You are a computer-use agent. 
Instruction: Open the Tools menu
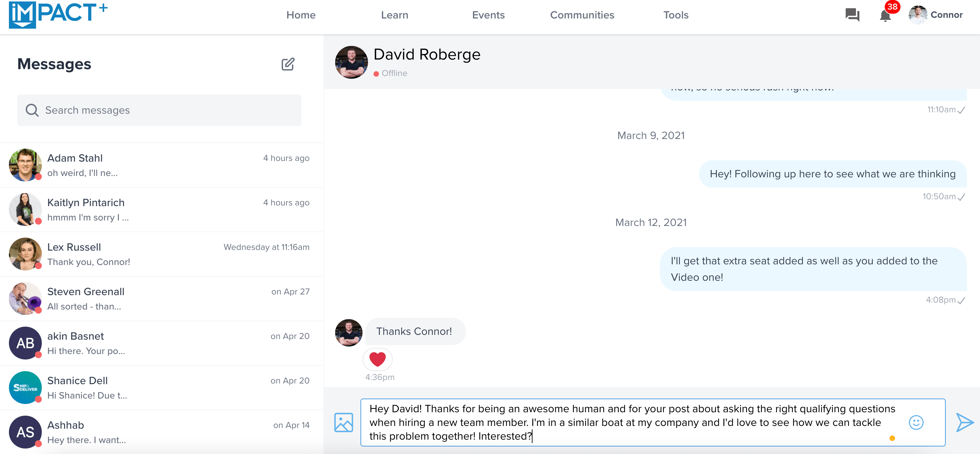pyautogui.click(x=676, y=15)
